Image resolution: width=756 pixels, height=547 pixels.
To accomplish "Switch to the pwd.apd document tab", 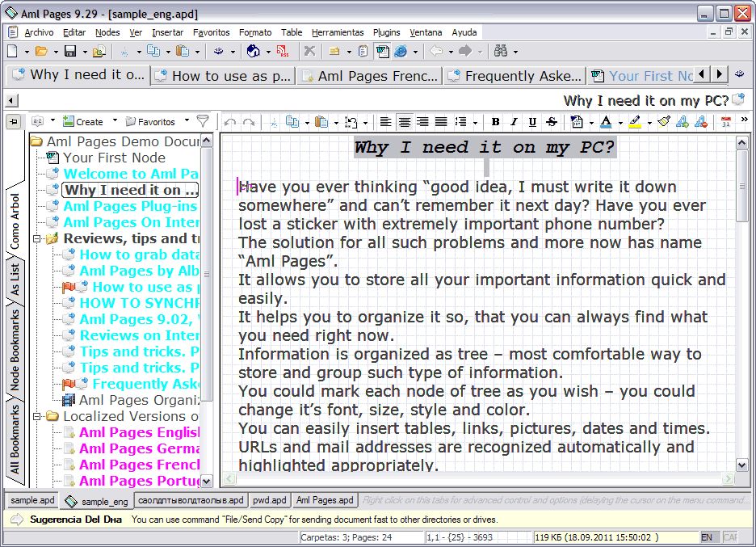I will [269, 500].
